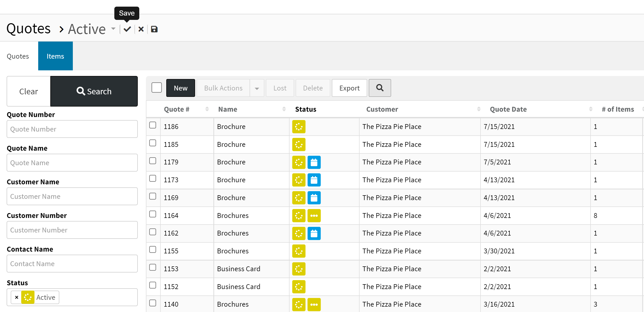Sort by Quote # column arrows

207,109
